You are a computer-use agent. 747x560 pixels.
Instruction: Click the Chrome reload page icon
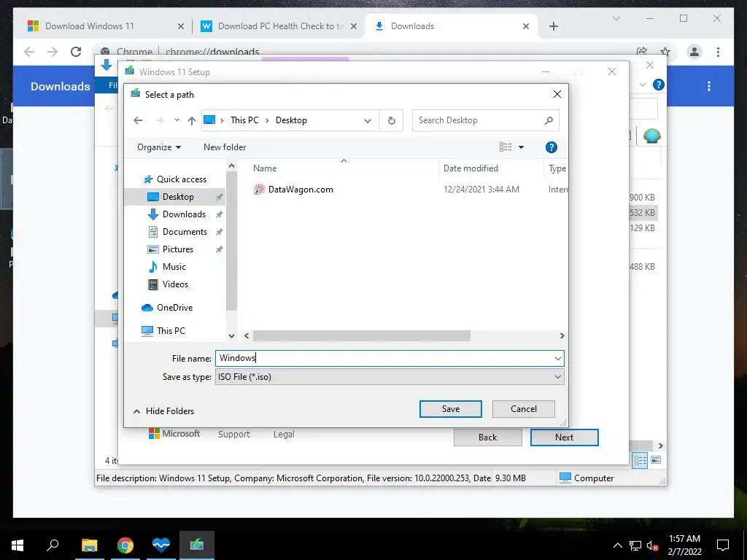pyautogui.click(x=76, y=52)
